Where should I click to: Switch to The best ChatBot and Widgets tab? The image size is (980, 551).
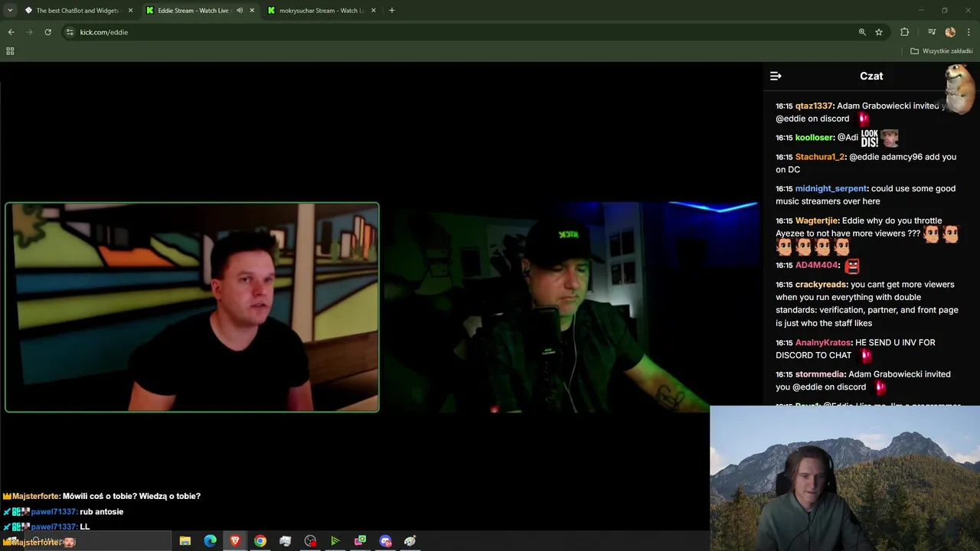(78, 11)
